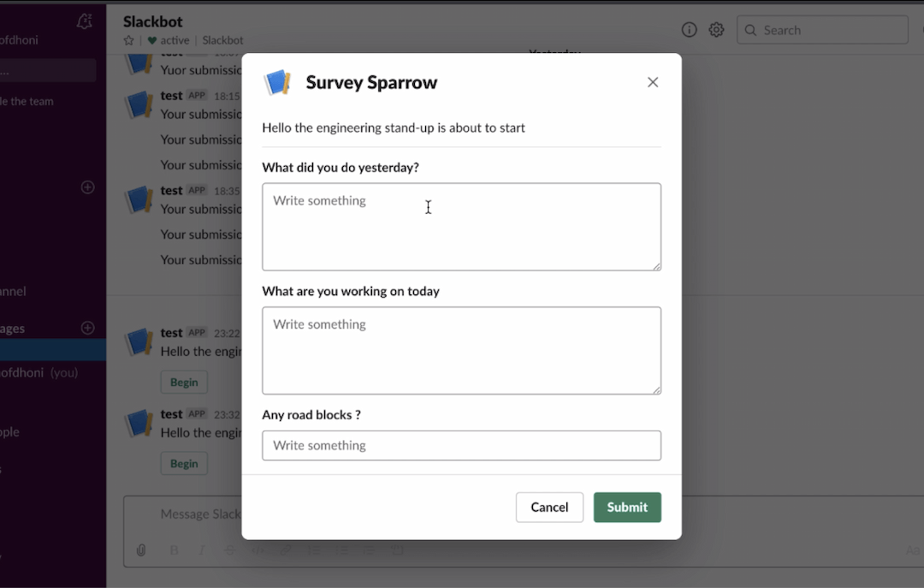Insert link using composer link icon
924x588 pixels.
(x=285, y=550)
